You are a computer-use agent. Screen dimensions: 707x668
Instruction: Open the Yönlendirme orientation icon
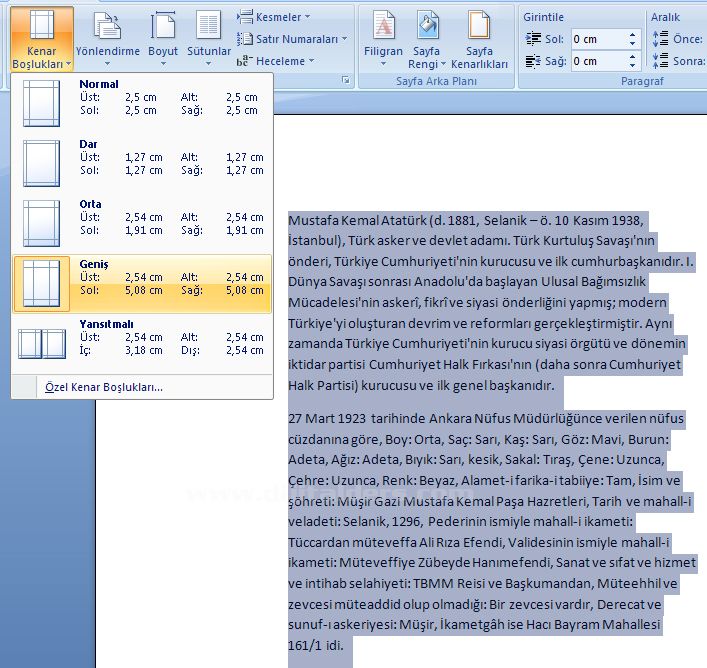tap(107, 26)
